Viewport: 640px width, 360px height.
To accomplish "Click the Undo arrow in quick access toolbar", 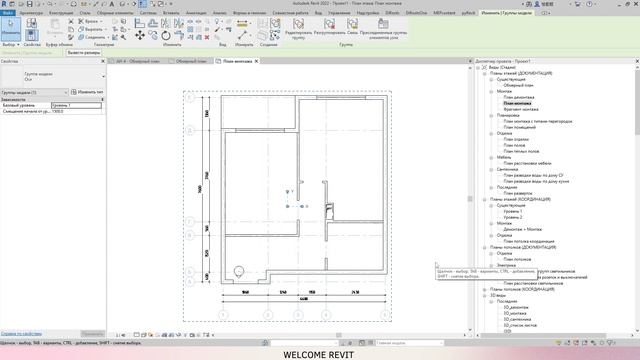I will [x=50, y=4].
